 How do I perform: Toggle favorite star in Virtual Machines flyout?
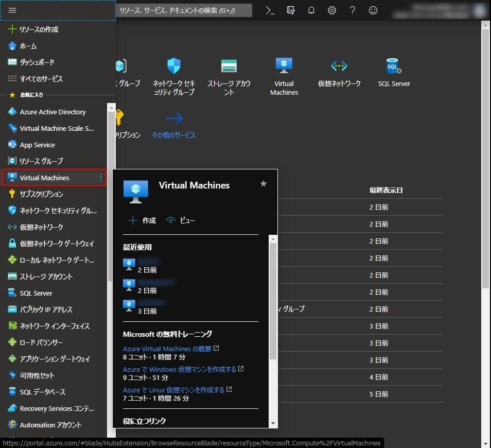[264, 184]
